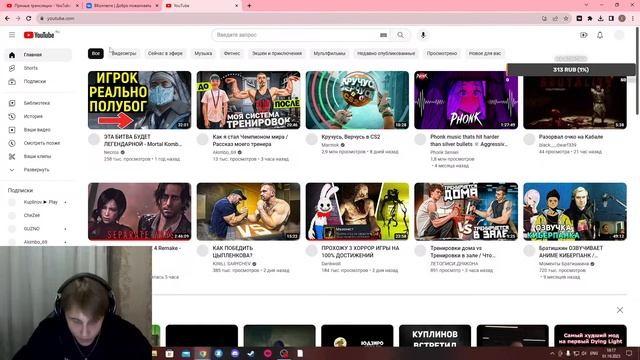The image size is (640, 360).
Task: Open the Chrome extensions puzzle icon
Action: pos(590,18)
